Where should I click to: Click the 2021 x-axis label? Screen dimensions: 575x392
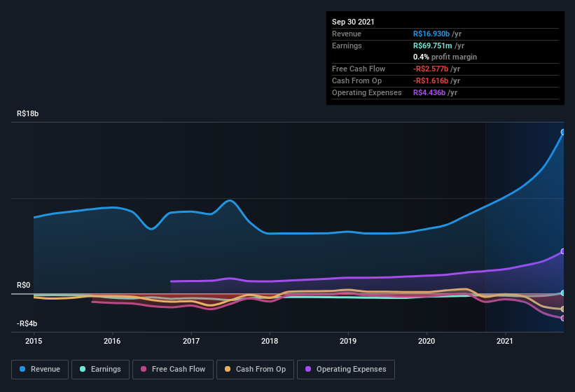coord(505,341)
